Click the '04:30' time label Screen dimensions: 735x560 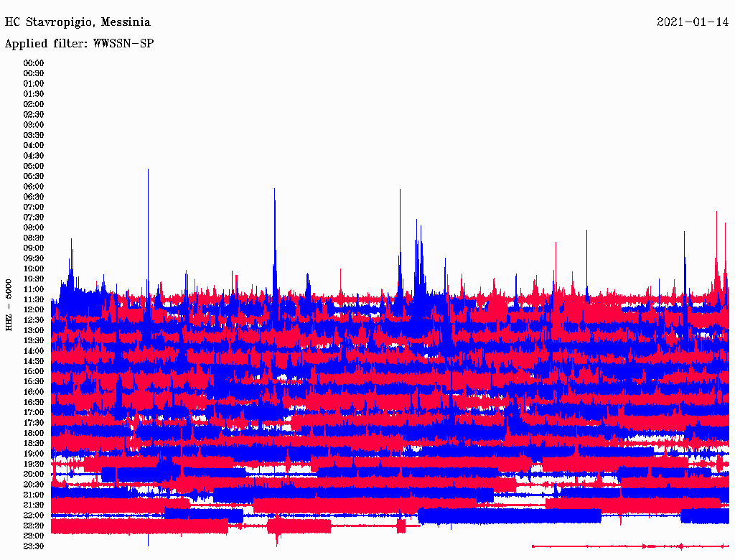[x=34, y=156]
